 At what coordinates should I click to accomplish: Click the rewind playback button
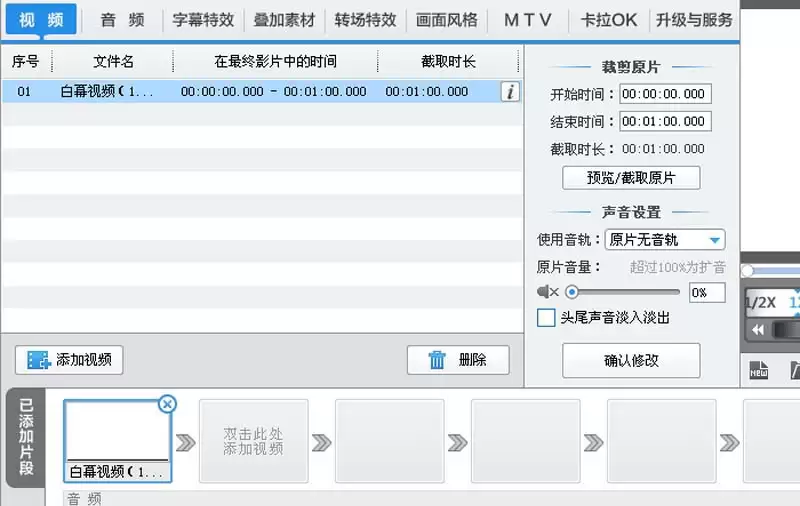[758, 330]
